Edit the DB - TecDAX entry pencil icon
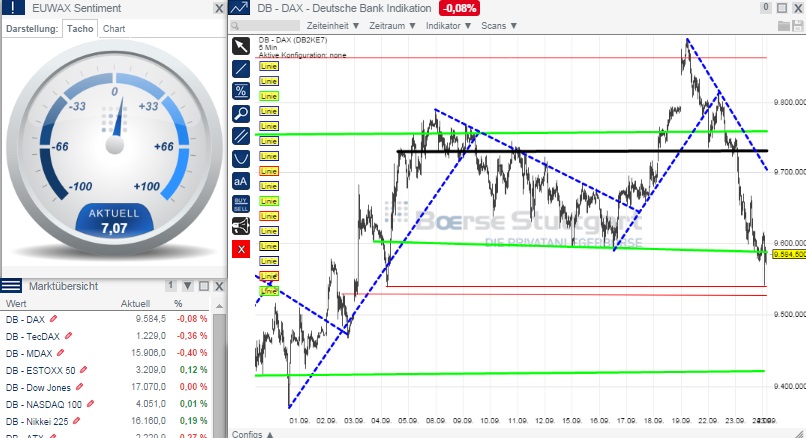Image resolution: width=806 pixels, height=438 pixels. pos(68,336)
